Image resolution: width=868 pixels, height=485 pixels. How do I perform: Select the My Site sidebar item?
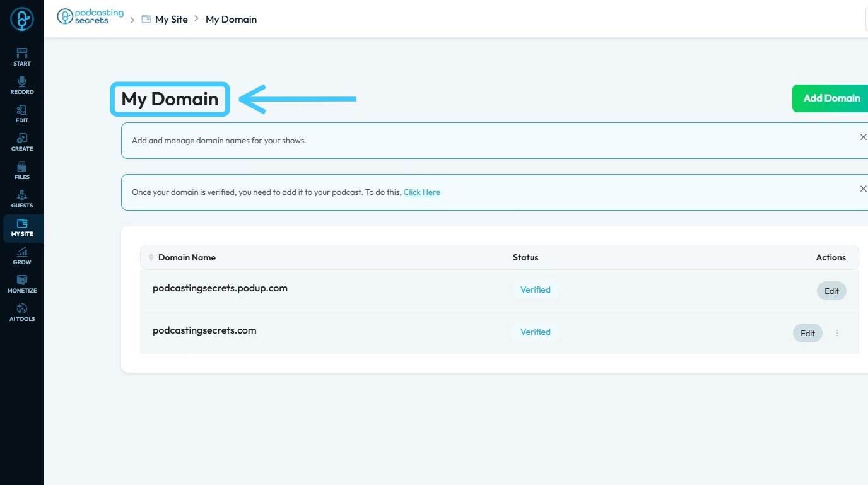click(x=22, y=228)
